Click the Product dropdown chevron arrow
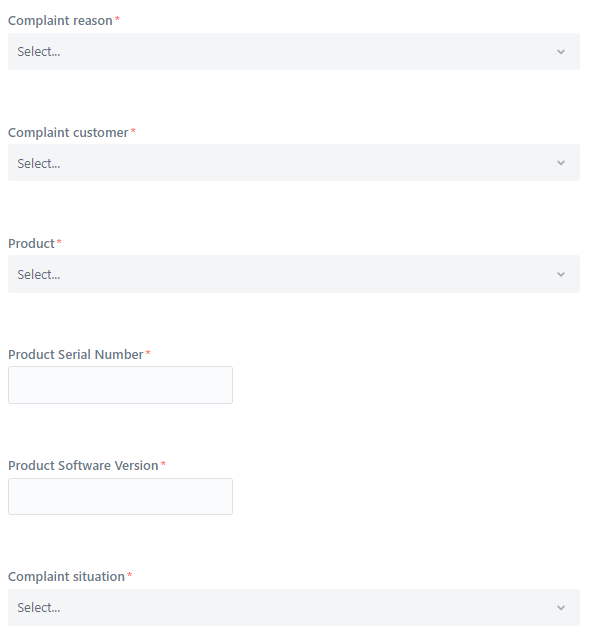The height and width of the screenshot is (644, 594). (561, 274)
